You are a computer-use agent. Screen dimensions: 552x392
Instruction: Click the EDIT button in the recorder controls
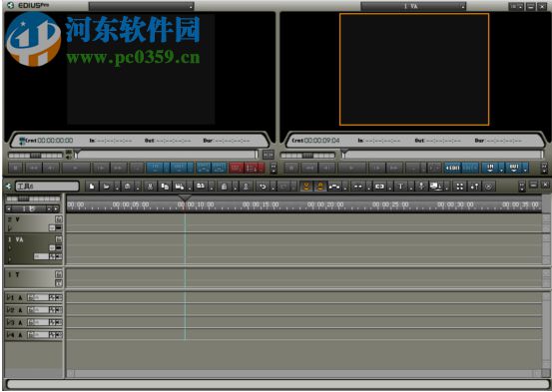(x=452, y=168)
